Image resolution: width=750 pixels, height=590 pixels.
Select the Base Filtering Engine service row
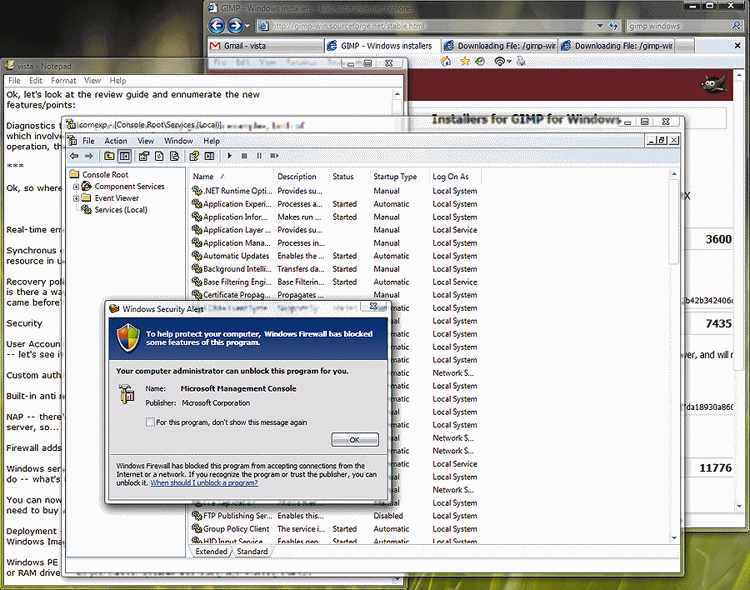(335, 282)
